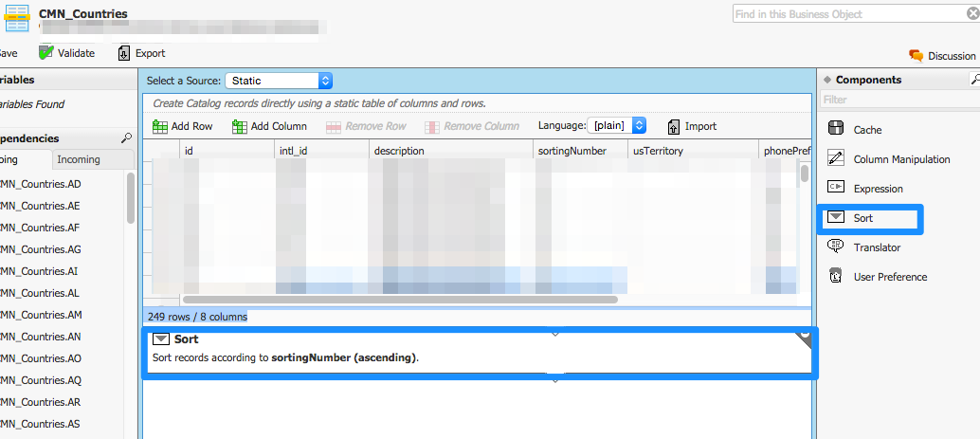Open the Select a Source dropdown
The height and width of the screenshot is (439, 980).
point(279,81)
